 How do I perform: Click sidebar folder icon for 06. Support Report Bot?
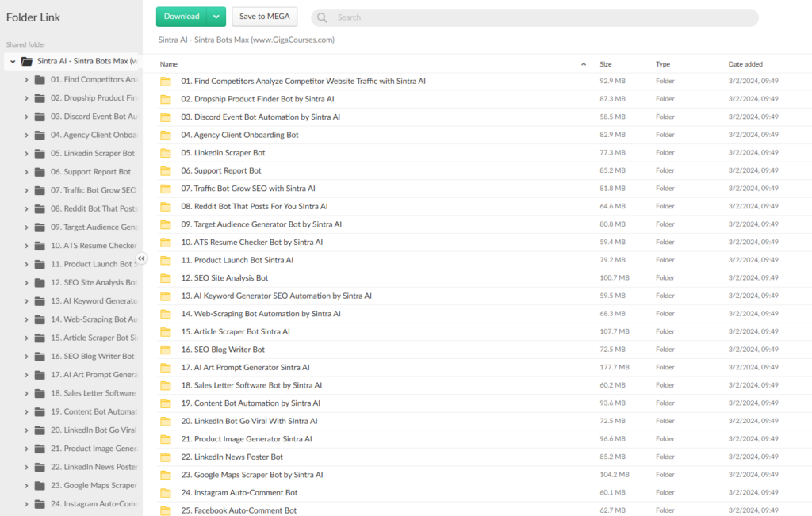(x=40, y=171)
